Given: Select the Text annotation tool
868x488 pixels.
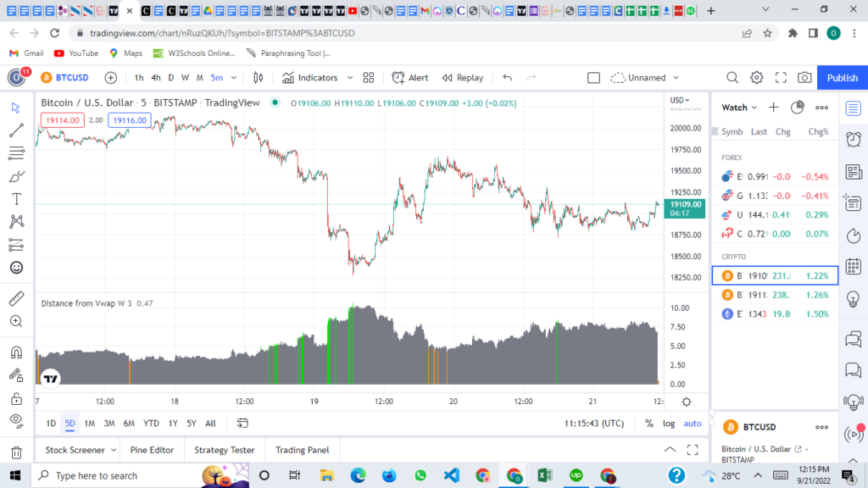Looking at the screenshot, I should point(16,199).
